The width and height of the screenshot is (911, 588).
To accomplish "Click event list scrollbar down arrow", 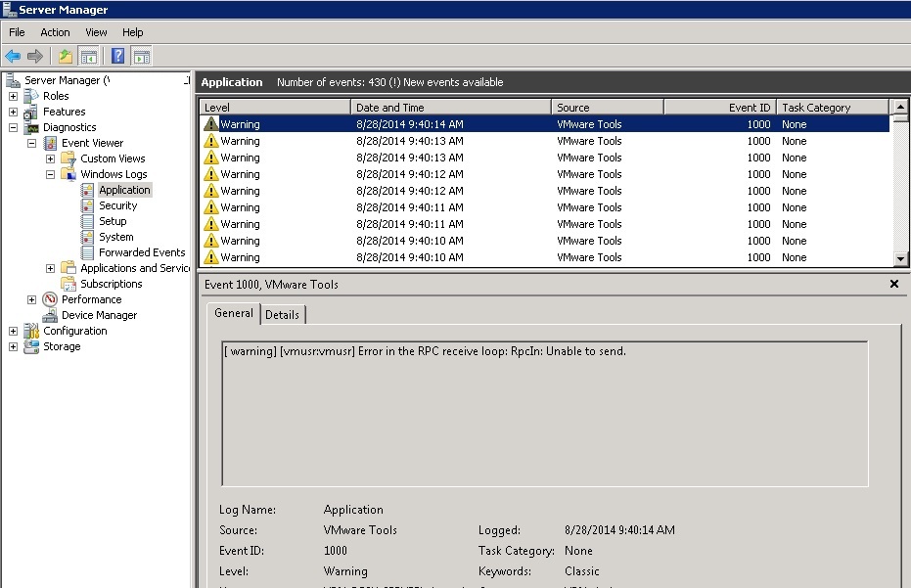I will (x=900, y=259).
